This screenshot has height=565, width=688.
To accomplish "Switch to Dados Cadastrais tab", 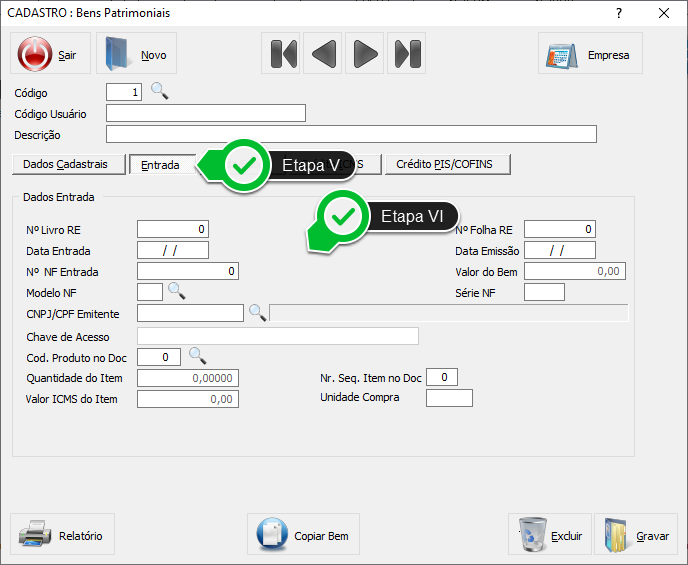I will pos(69,164).
